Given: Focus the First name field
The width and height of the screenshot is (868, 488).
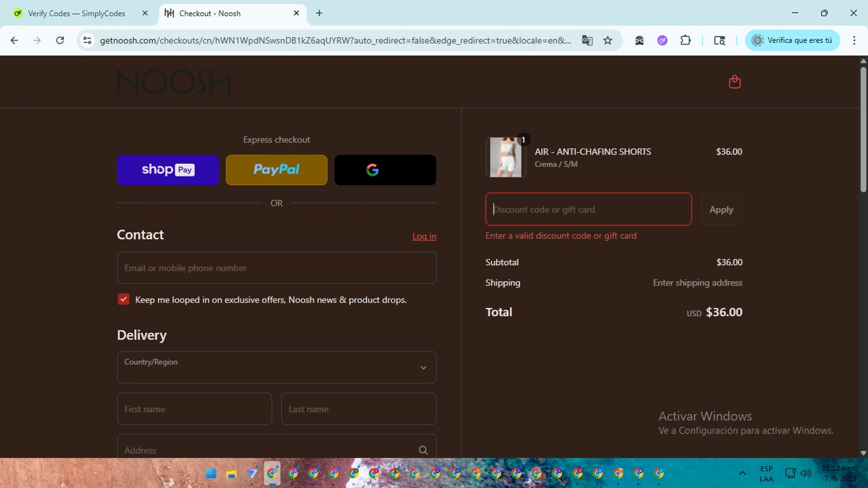Looking at the screenshot, I should [x=194, y=409].
